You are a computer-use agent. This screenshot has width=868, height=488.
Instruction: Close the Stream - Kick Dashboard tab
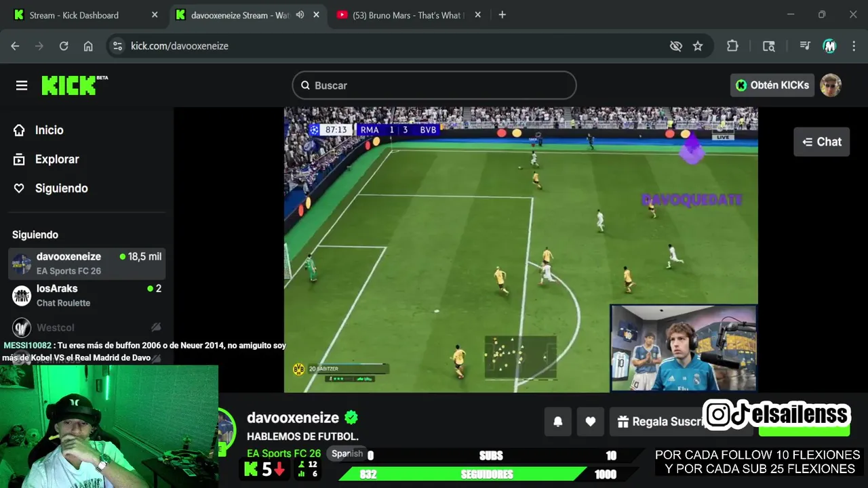point(155,15)
